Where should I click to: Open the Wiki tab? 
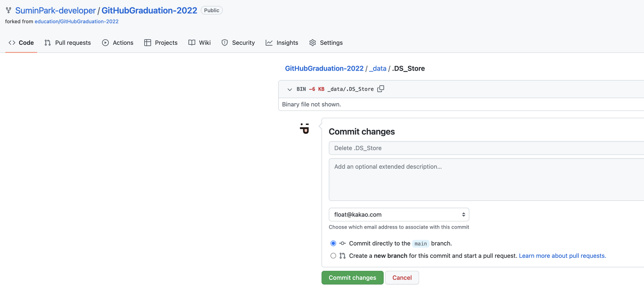coord(200,43)
